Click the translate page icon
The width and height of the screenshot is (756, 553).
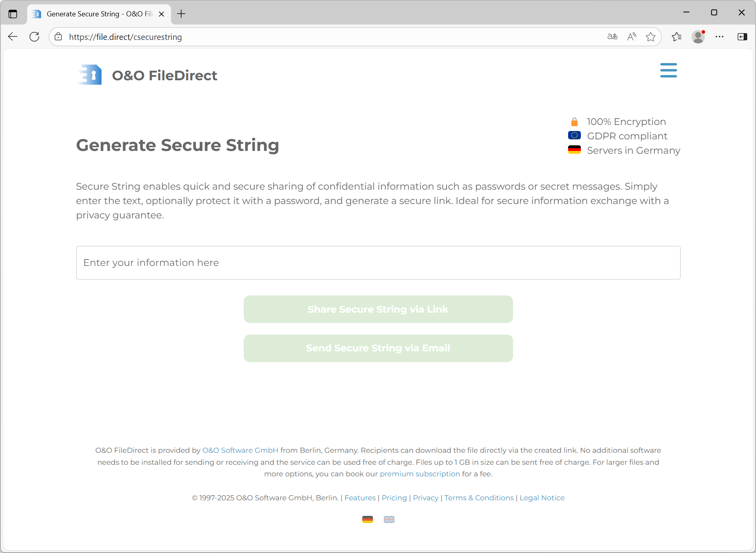(612, 37)
